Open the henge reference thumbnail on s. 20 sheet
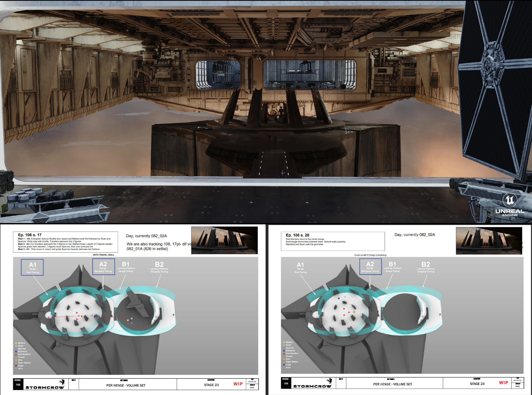The image size is (532, 395). (489, 241)
